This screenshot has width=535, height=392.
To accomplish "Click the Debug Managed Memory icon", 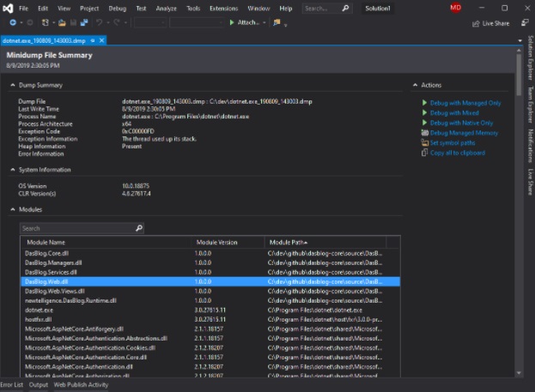I will [x=424, y=133].
